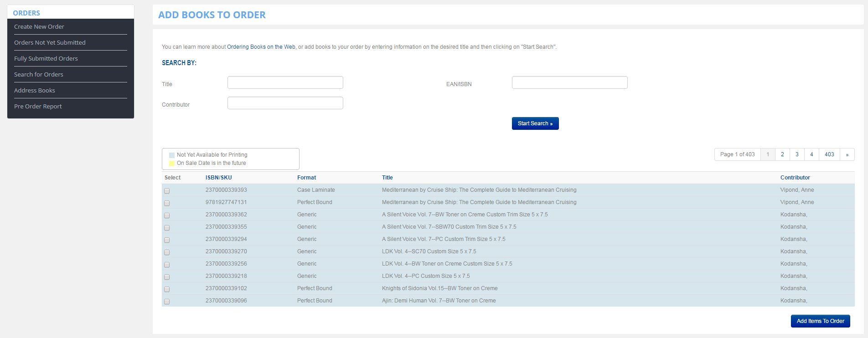Click the Ajin: Demi Human Vol. 7 title
Viewport: 868px width, 338px height.
(439, 301)
